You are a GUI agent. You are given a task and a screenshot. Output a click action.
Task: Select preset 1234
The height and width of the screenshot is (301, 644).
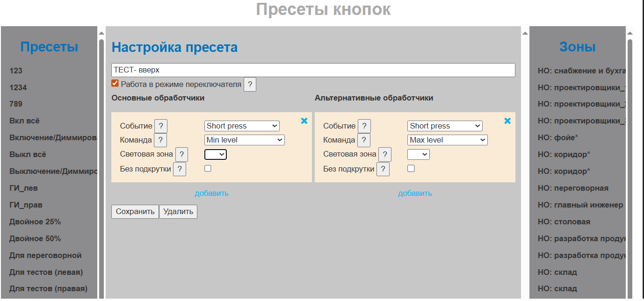pyautogui.click(x=18, y=88)
